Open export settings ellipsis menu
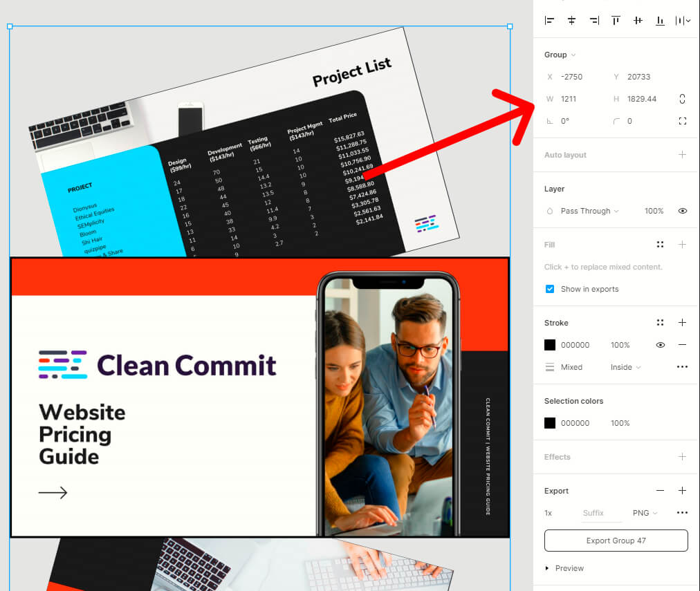The image size is (700, 591). tap(682, 512)
